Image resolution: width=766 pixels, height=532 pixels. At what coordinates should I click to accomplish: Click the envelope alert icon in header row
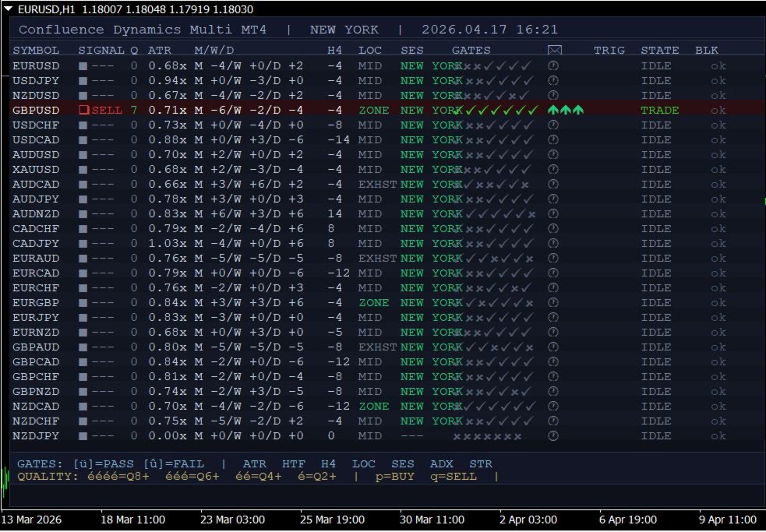pos(555,51)
